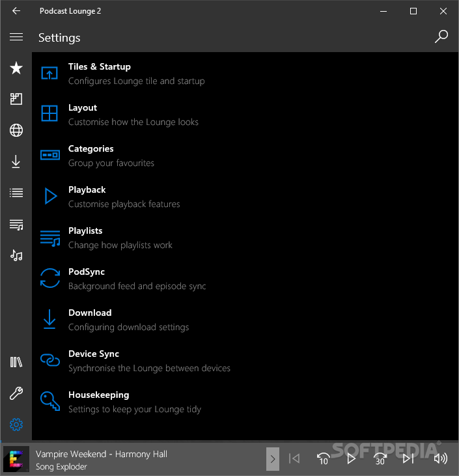Open the volume speaker control
The image size is (459, 476).
[x=441, y=458]
